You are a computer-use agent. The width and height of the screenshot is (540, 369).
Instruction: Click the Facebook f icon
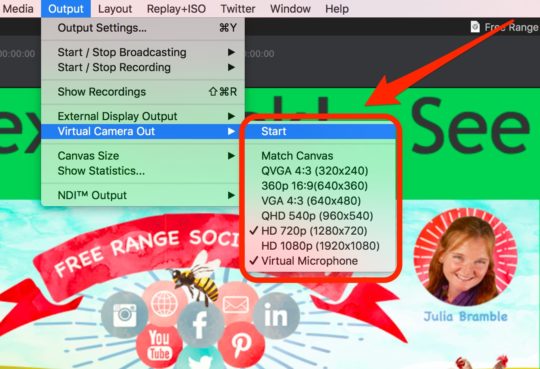tap(200, 325)
